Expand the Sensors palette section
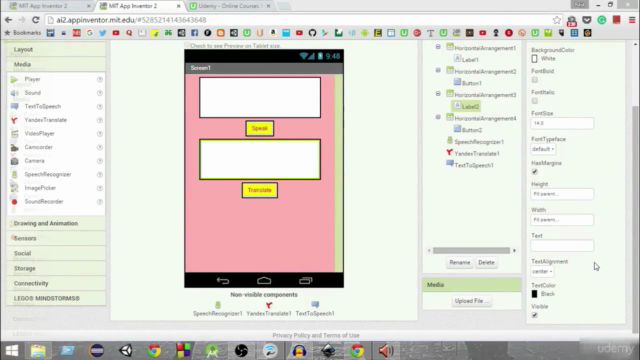640x360 pixels. [56, 238]
